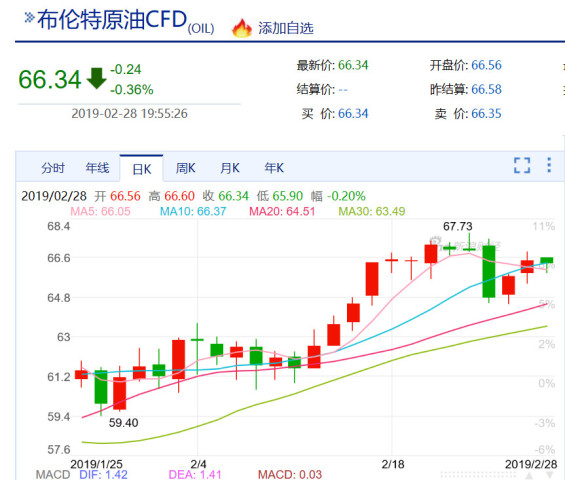Click the green down arrow beside 66.34

[x=96, y=78]
